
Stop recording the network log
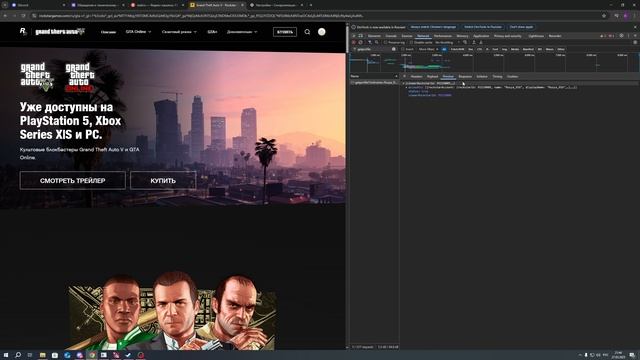[x=354, y=42]
